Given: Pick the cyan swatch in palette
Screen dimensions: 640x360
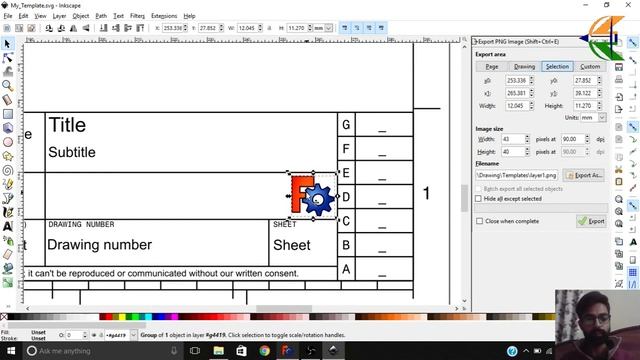Looking at the screenshot, I should 148,317.
